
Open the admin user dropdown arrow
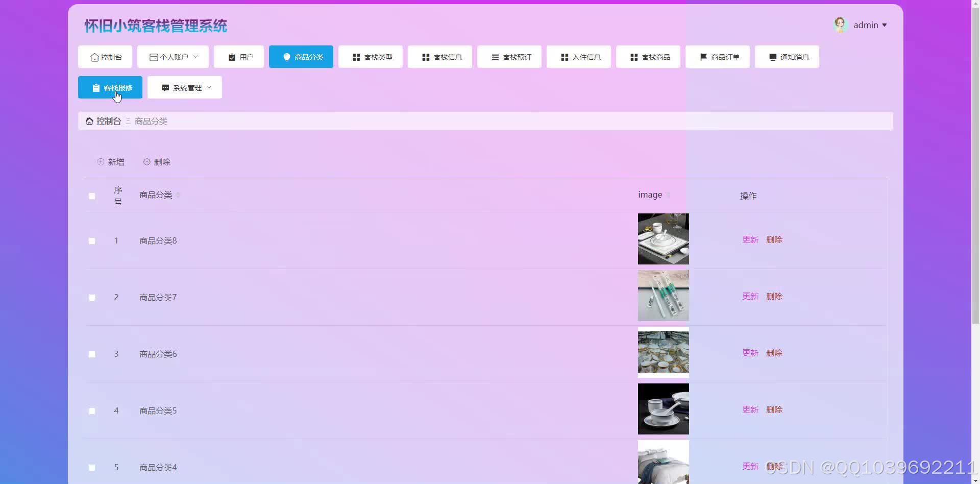click(x=885, y=25)
